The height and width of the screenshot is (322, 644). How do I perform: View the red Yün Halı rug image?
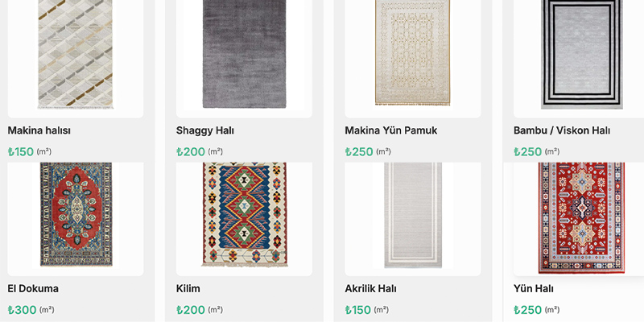pyautogui.click(x=581, y=218)
